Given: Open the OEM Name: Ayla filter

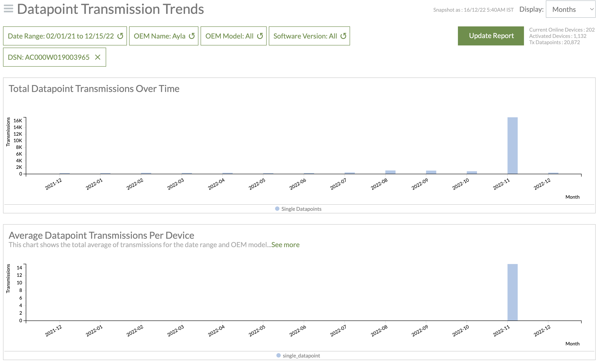Looking at the screenshot, I should point(159,36).
